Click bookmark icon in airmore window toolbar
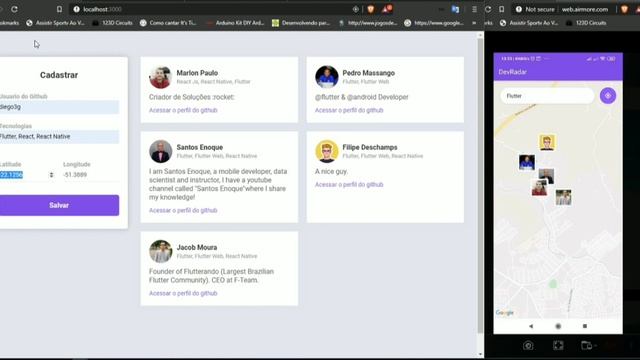Screen dimensions: 640x360 (502, 9)
